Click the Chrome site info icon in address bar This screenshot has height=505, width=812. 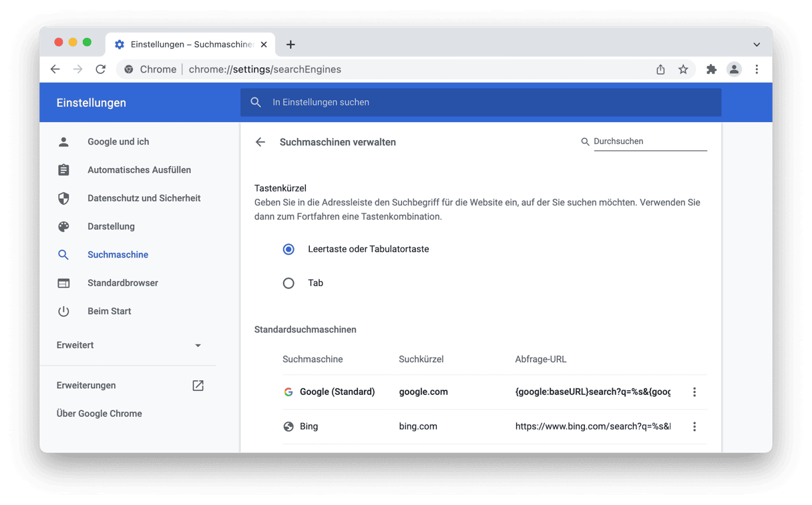coord(129,69)
